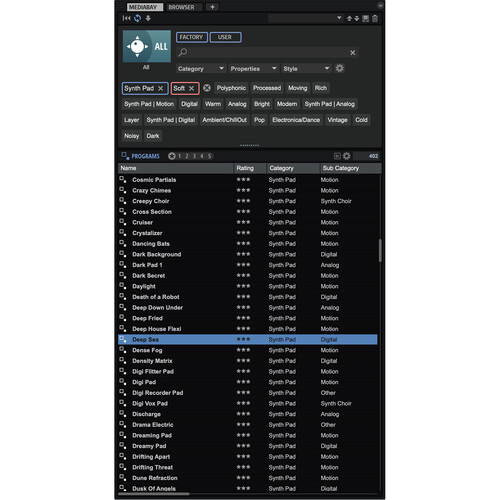Remove the Synth Pad filter tag
500x500 pixels.
(160, 88)
